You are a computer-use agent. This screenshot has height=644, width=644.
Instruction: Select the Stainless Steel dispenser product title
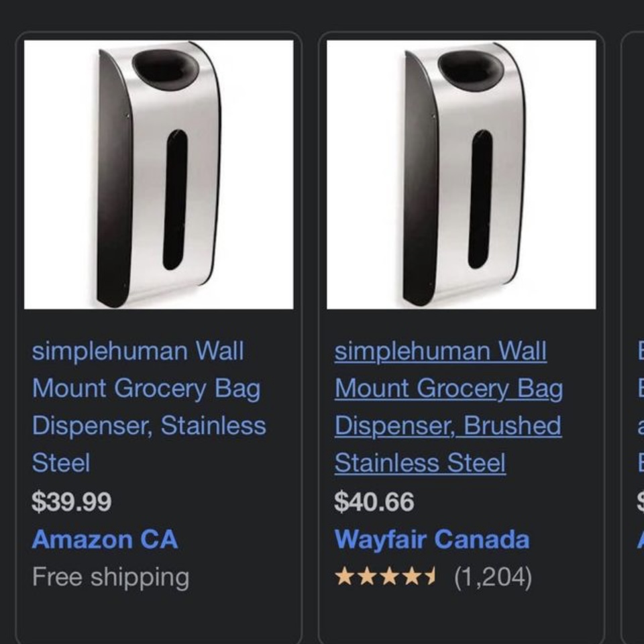point(149,406)
